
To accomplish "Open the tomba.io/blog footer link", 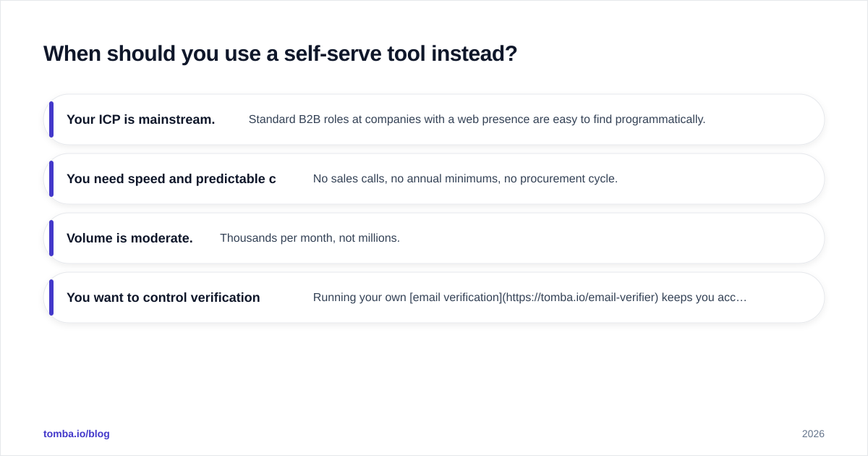I will 77,434.
